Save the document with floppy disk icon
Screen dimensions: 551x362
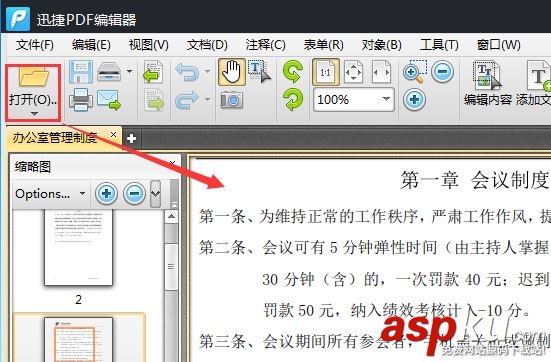coord(81,72)
